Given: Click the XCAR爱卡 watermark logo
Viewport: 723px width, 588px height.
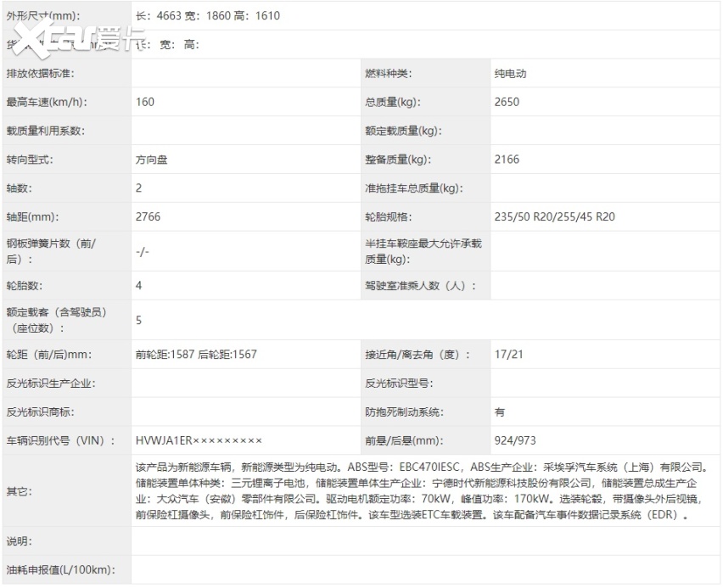Looking at the screenshot, I should click(79, 36).
